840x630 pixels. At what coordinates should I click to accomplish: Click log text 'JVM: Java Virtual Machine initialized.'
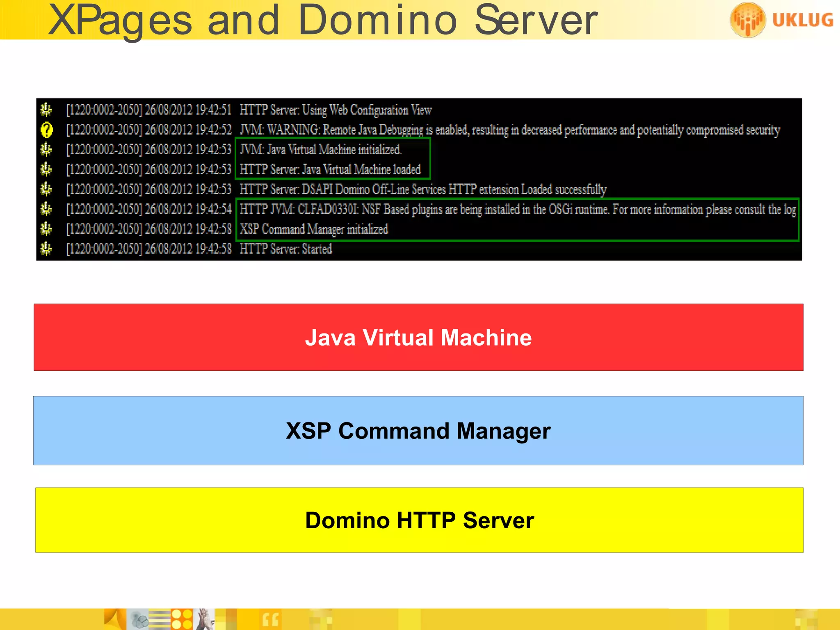tap(321, 150)
